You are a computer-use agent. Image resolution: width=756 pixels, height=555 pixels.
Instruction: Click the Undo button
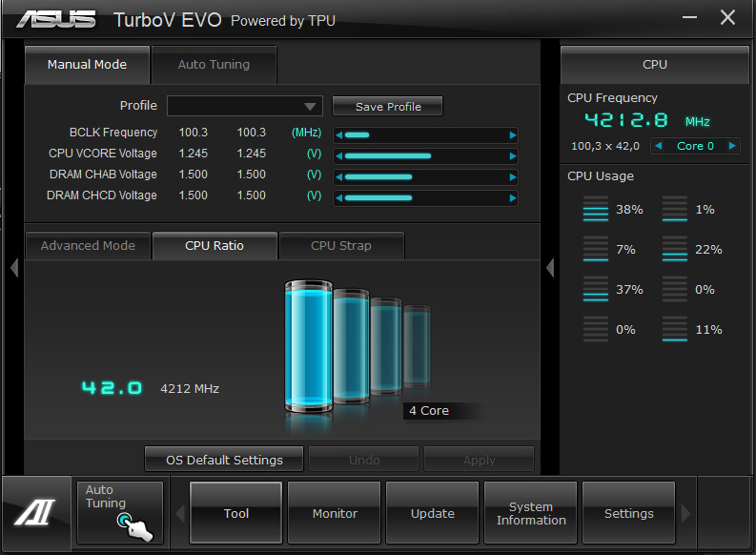pos(364,460)
